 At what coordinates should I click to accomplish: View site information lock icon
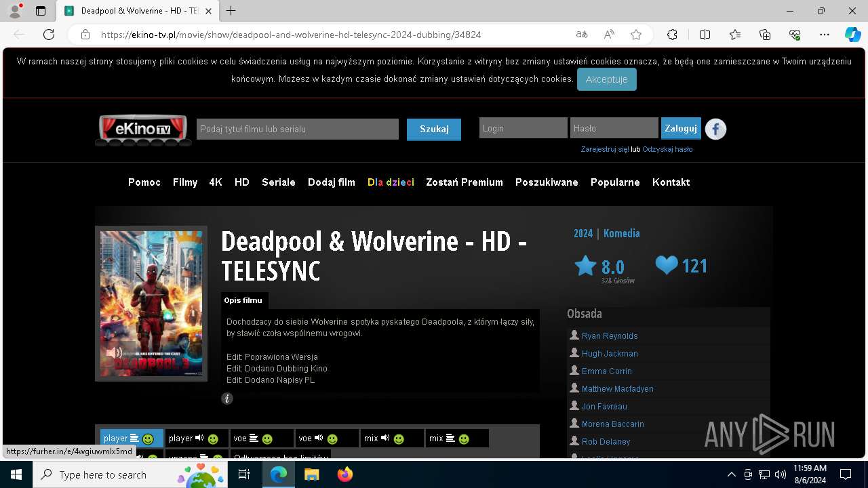click(85, 35)
